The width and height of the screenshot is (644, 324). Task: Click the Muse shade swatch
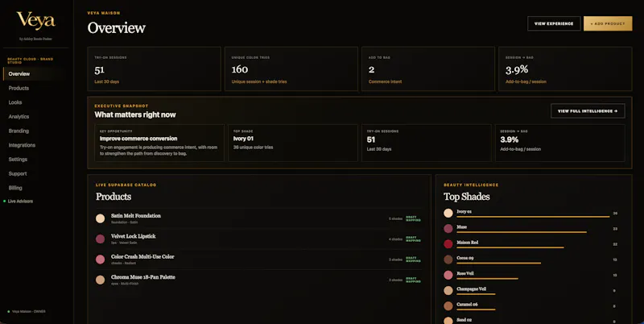tap(448, 229)
